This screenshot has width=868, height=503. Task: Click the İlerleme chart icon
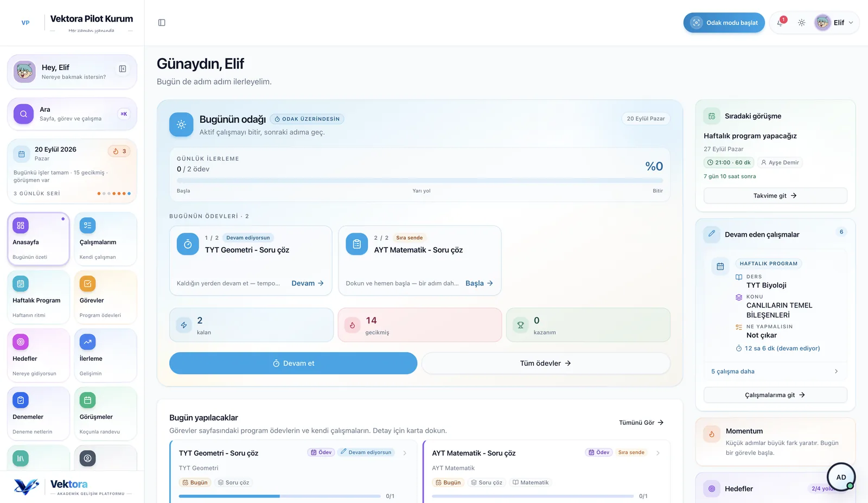pyautogui.click(x=87, y=342)
